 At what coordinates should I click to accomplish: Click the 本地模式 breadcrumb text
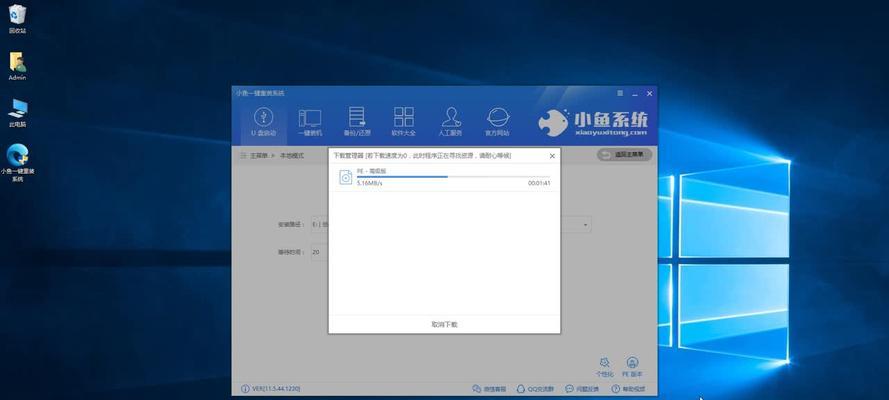coord(292,155)
